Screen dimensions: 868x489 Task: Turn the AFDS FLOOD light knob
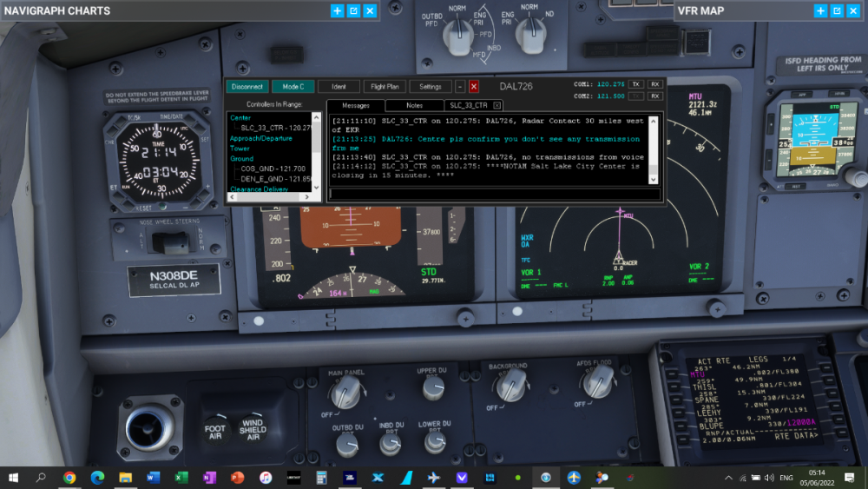coord(599,382)
